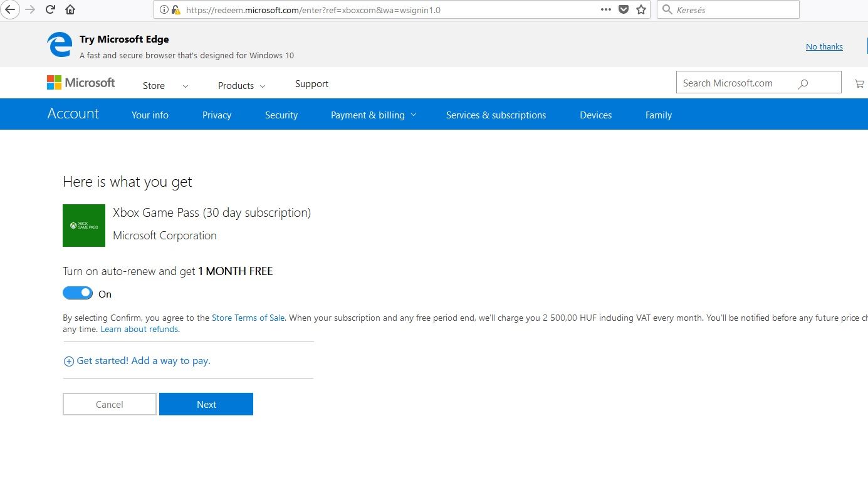868x478 pixels.
Task: Click the browser back arrow button
Action: [x=10, y=9]
